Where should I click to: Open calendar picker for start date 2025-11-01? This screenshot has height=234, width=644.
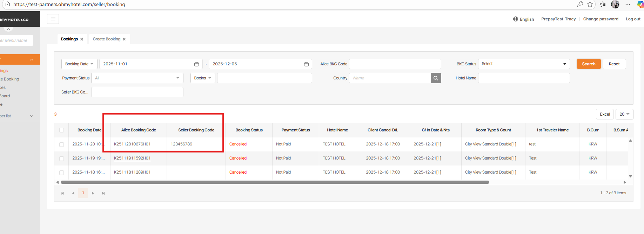pos(196,64)
